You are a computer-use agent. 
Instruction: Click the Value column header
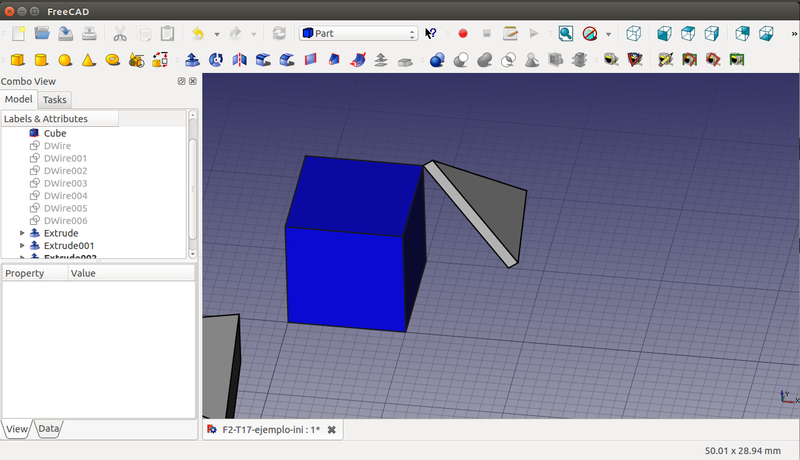pyautogui.click(x=83, y=273)
